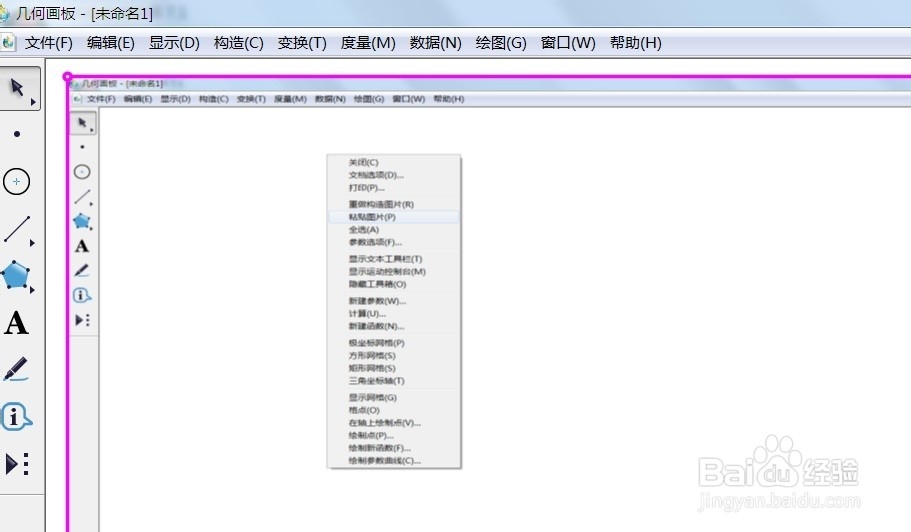The width and height of the screenshot is (911, 532).
Task: Select the Straightedge line tool in main toolbox
Action: tap(17, 229)
